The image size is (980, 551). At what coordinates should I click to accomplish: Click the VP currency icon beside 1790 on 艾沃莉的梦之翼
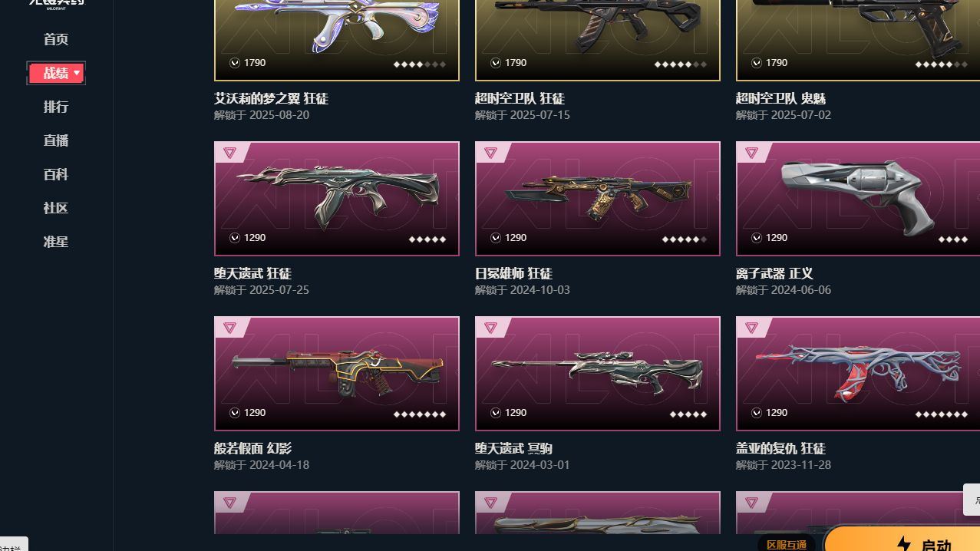[x=235, y=63]
